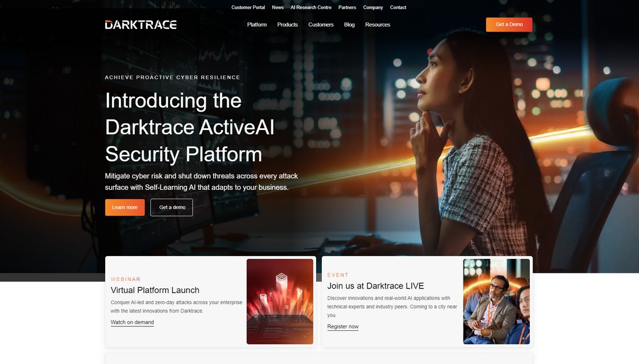
Task: Click Register now link
Action: click(x=343, y=326)
